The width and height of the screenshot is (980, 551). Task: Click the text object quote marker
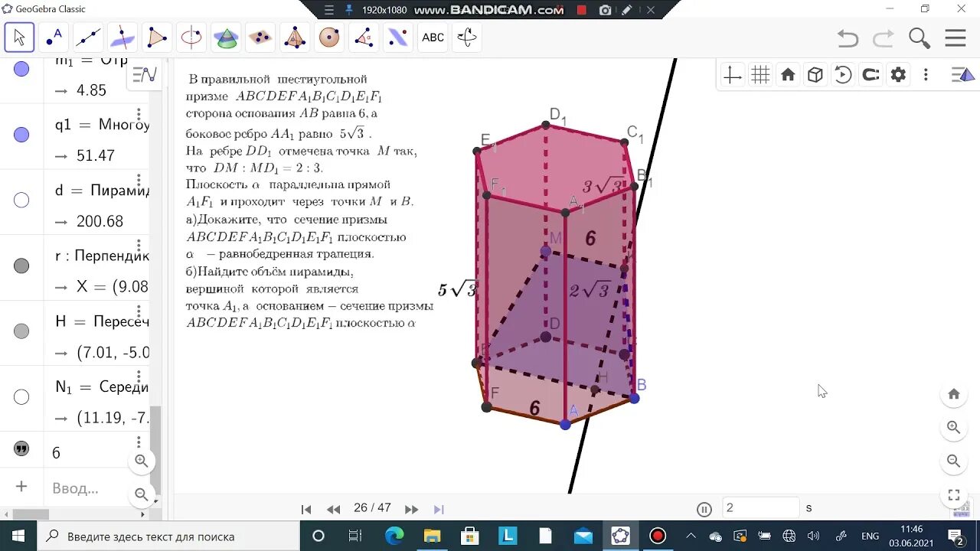(x=21, y=449)
